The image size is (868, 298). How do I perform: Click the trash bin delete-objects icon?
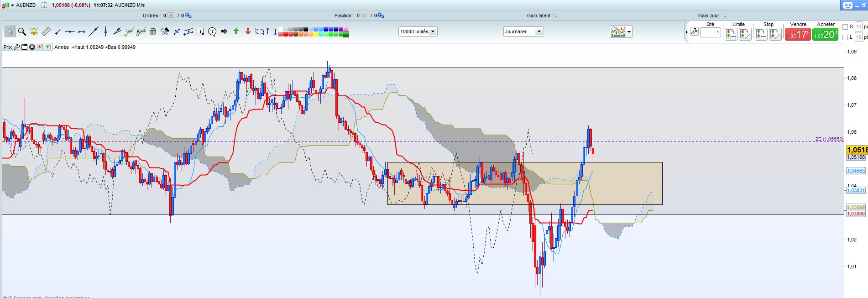point(153,31)
